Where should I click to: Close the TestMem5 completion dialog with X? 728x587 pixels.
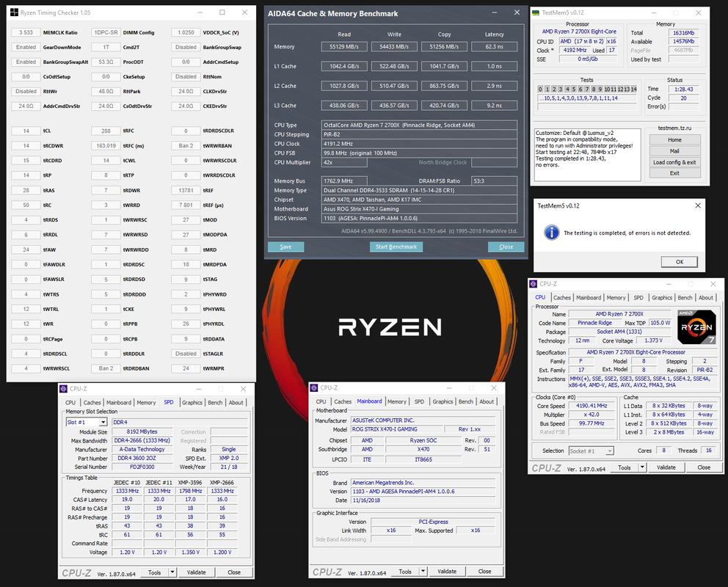[697, 205]
